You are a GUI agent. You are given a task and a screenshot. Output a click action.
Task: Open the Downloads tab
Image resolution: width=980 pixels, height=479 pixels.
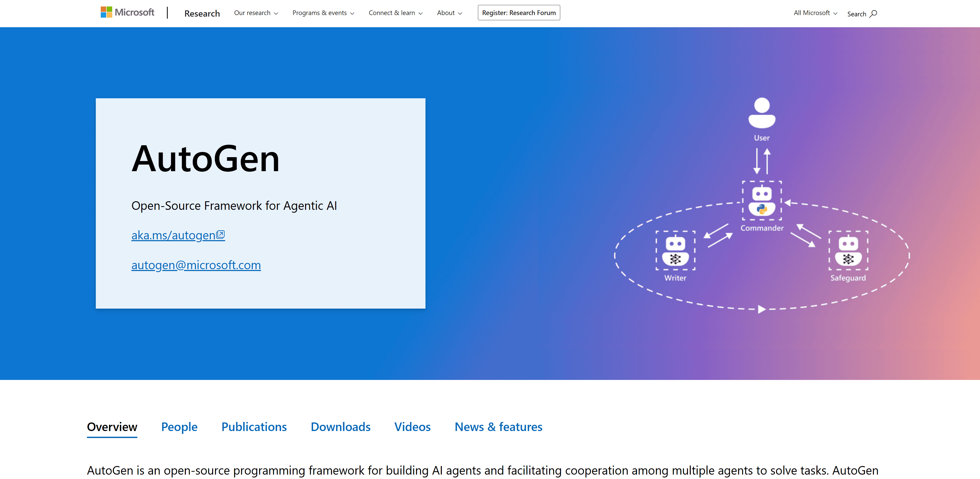[x=341, y=427]
